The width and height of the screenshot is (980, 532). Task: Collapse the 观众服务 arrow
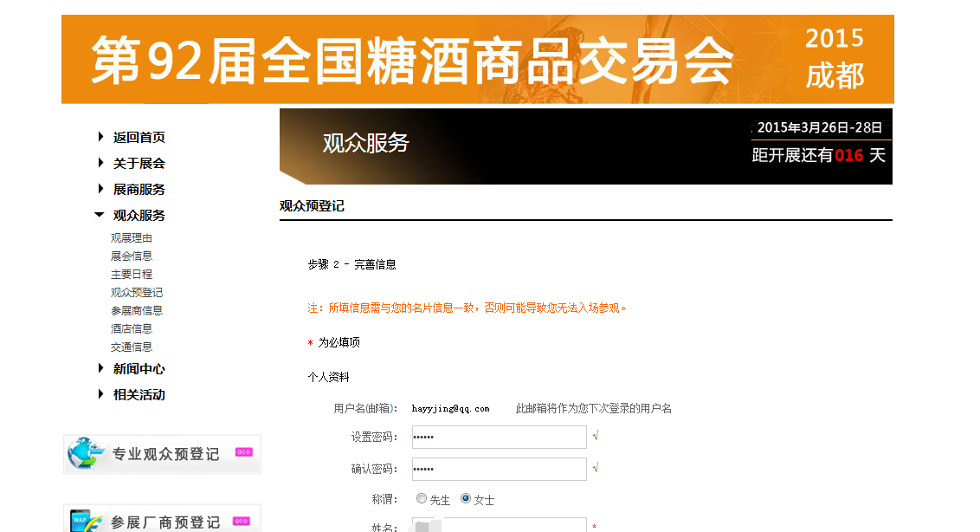[100, 215]
